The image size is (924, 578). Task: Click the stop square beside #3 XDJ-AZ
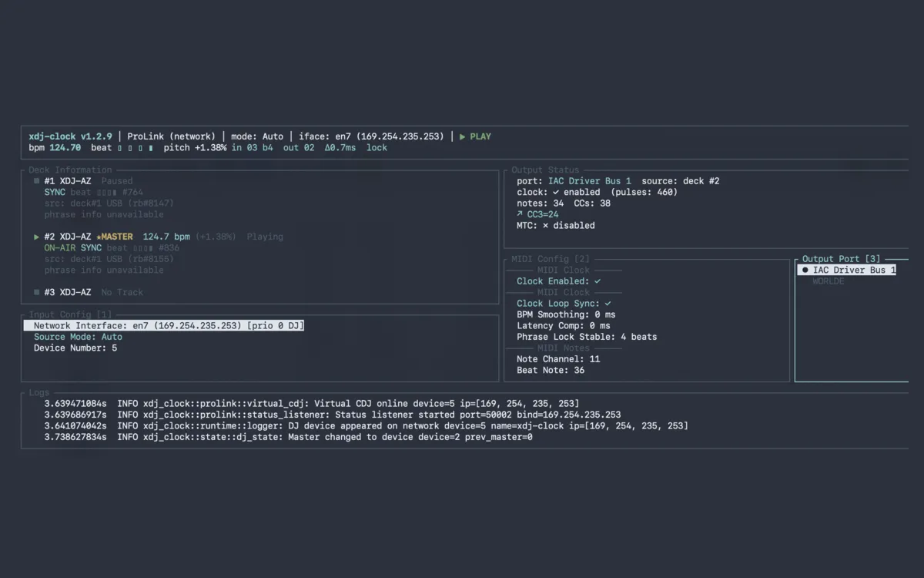37,292
